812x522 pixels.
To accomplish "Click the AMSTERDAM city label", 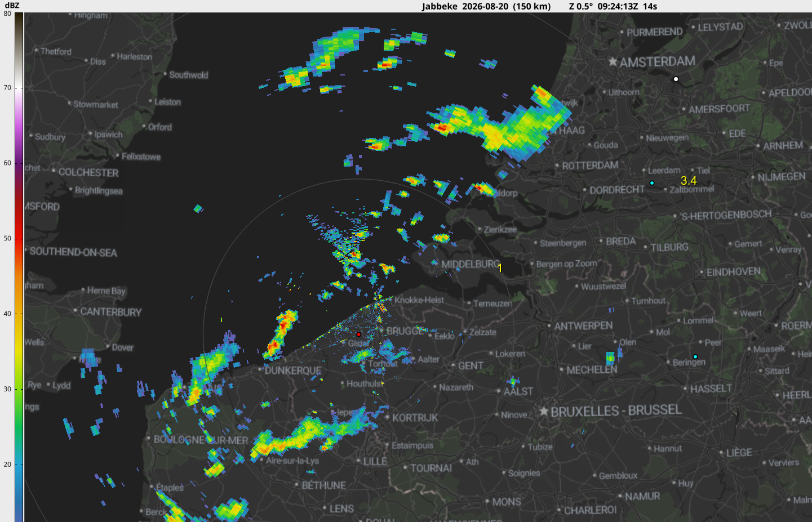I will pos(658,61).
